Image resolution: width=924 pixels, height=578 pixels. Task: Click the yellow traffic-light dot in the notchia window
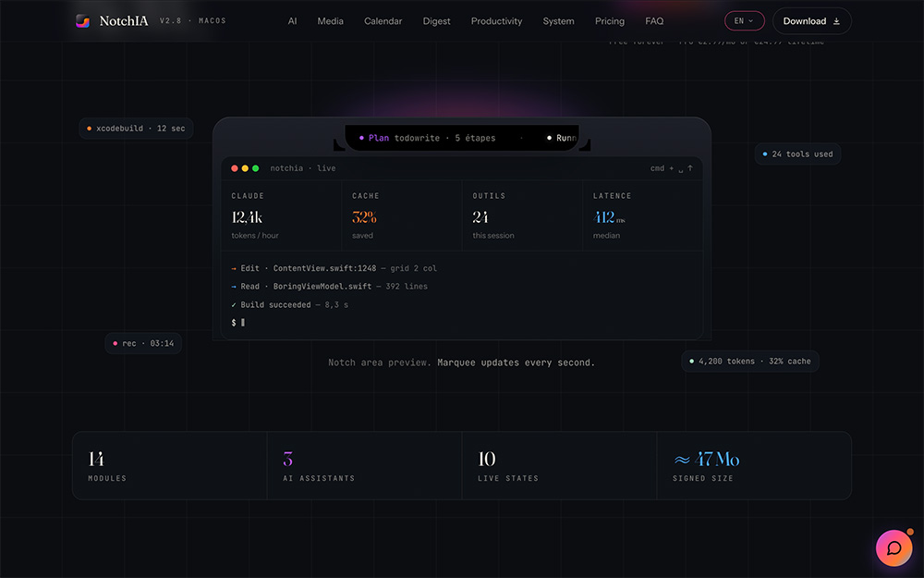pyautogui.click(x=245, y=168)
